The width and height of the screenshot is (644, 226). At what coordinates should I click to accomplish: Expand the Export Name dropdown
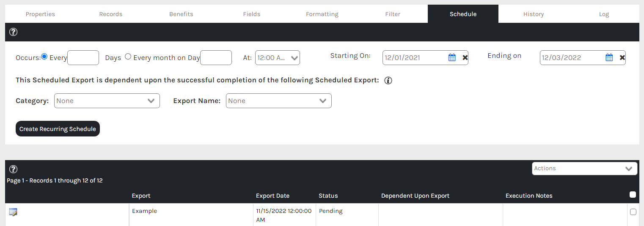coord(279,101)
